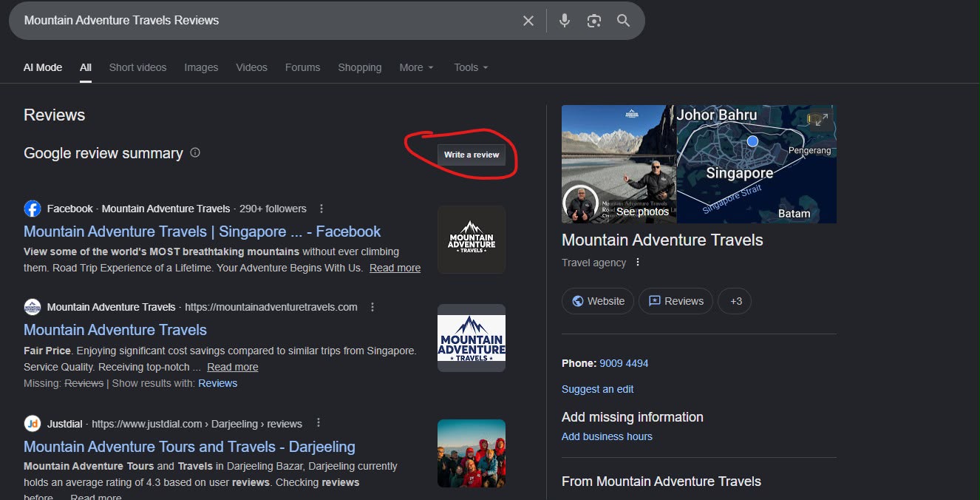Click the star icon in the Reviews chip
Screen dimensions: 980x500
coord(654,301)
